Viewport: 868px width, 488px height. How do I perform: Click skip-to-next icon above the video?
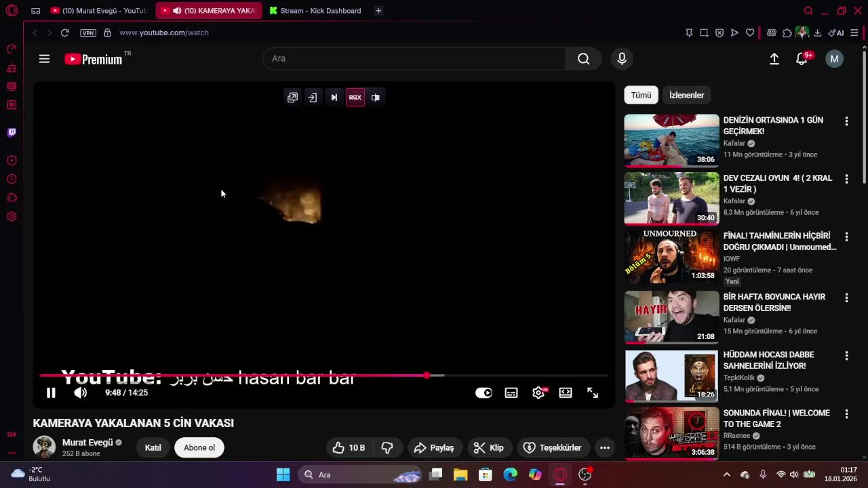334,98
